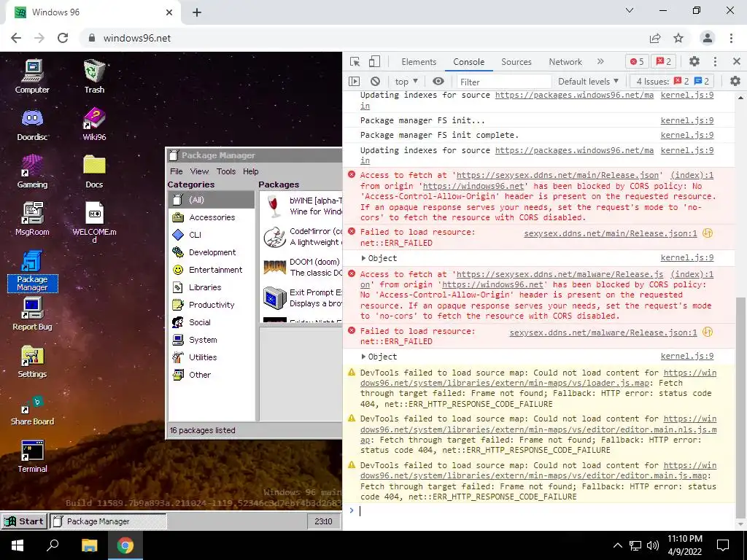747x560 pixels.
Task: Activate the DevTools inspect element picker
Action: coord(355,62)
